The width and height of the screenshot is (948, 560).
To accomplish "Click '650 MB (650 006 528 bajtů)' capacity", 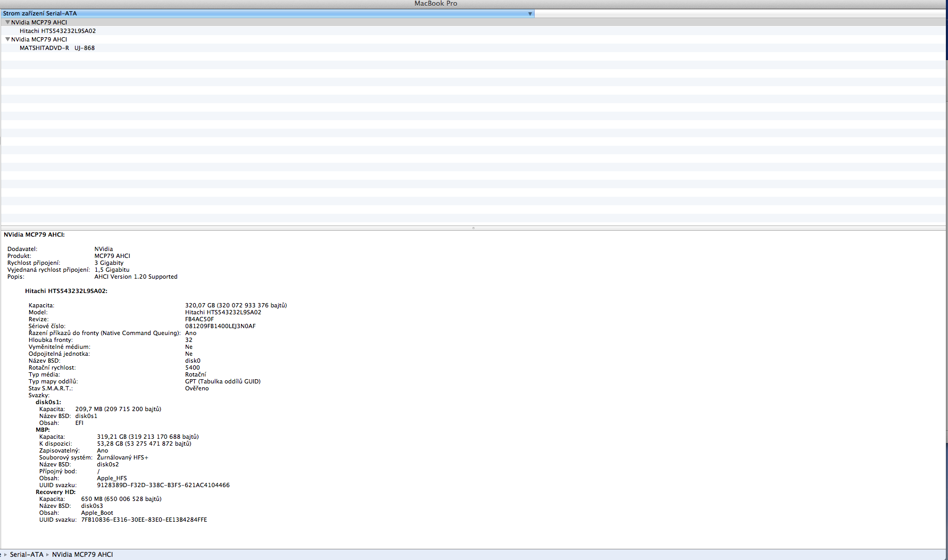I will tap(121, 499).
